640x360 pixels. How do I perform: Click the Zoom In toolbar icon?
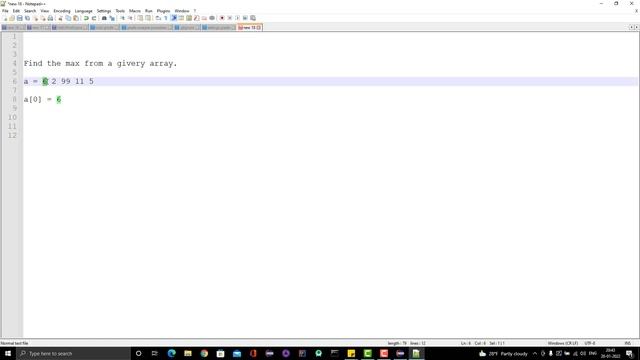tap(122, 18)
